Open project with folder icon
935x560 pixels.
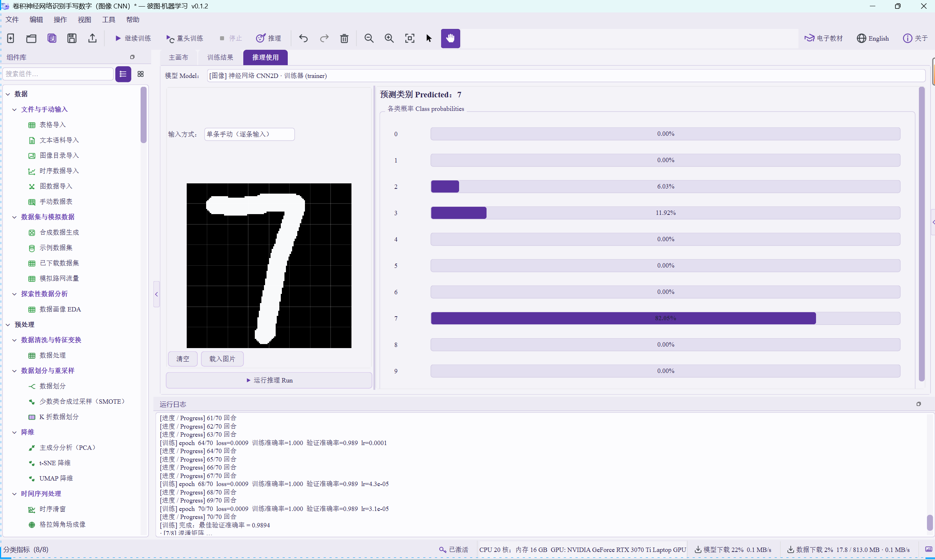(x=31, y=38)
